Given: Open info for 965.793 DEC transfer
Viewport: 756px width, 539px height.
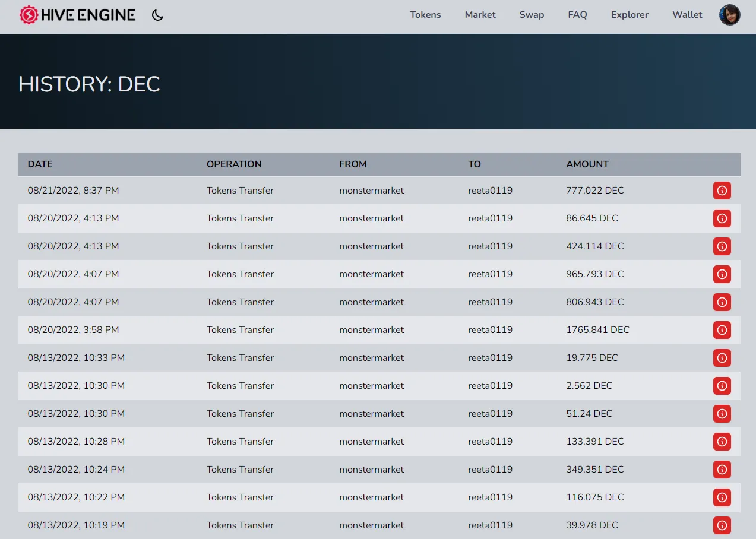Looking at the screenshot, I should tap(722, 274).
